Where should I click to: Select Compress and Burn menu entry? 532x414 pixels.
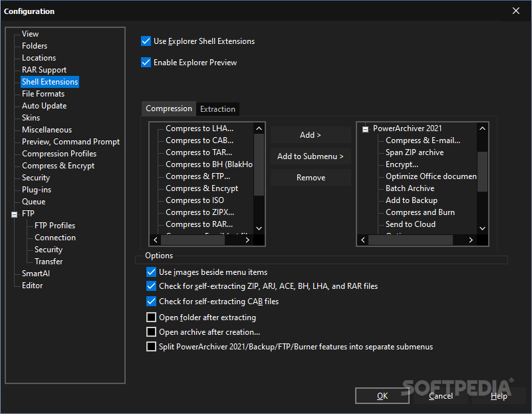420,212
